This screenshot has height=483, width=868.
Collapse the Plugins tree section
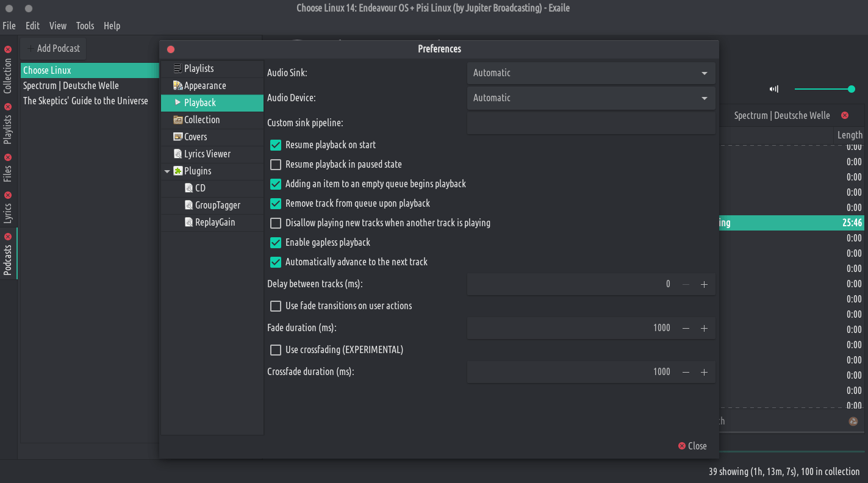(x=167, y=171)
